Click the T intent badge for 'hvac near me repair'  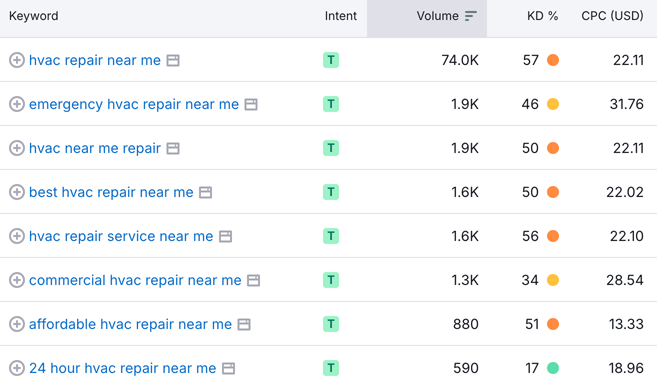[x=331, y=148]
